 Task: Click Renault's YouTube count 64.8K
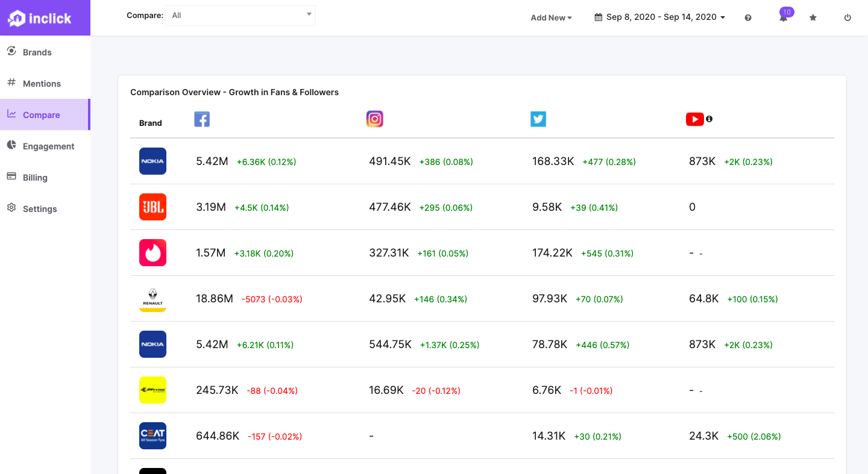click(x=704, y=299)
